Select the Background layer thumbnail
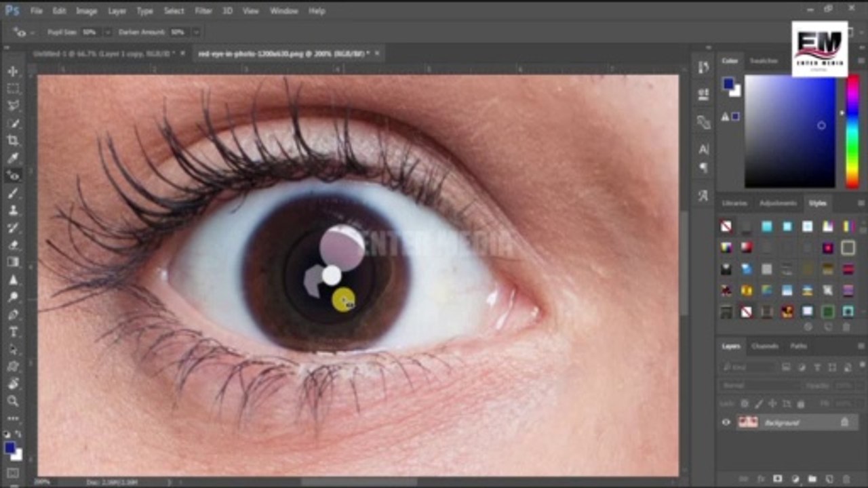The width and height of the screenshot is (868, 488). [x=748, y=422]
